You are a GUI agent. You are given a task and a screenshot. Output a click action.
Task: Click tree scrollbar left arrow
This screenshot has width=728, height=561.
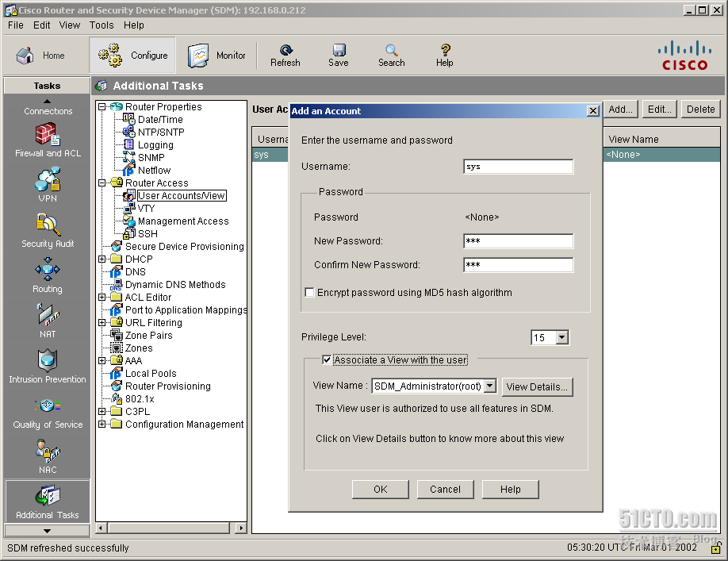(x=102, y=528)
